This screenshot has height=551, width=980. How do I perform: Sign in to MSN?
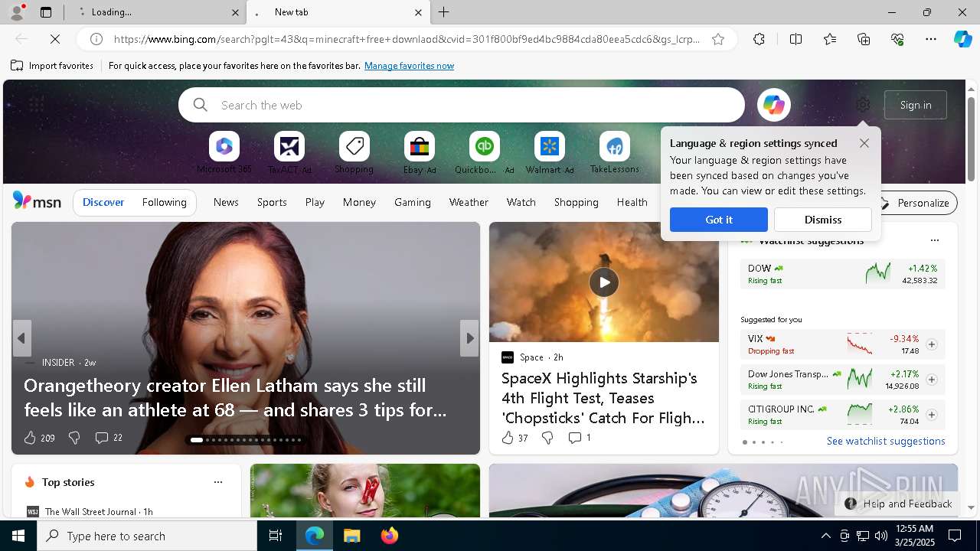click(x=916, y=105)
